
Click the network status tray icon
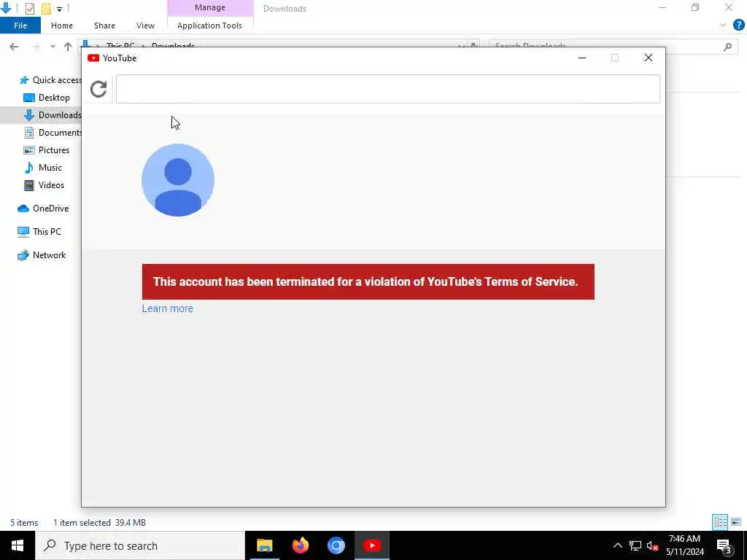pyautogui.click(x=635, y=545)
